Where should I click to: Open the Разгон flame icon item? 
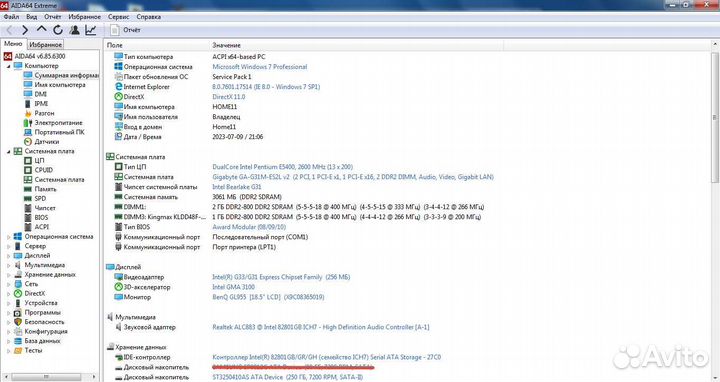[x=39, y=113]
